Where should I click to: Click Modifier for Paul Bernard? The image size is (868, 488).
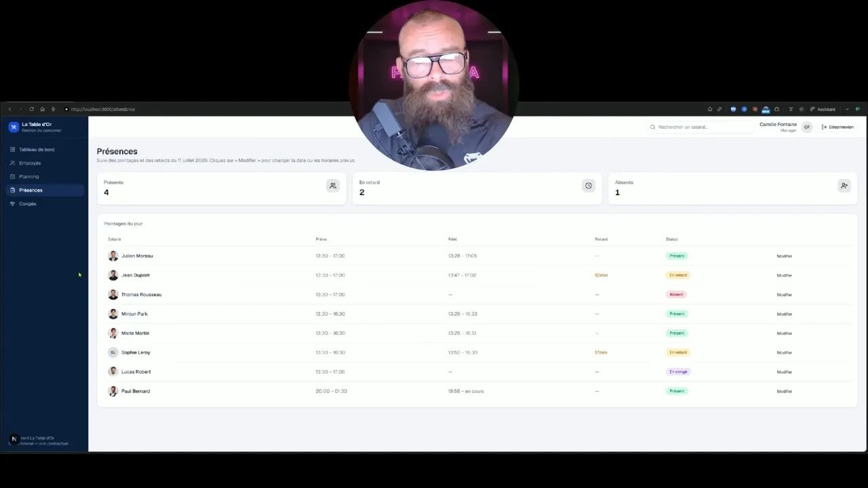785,391
